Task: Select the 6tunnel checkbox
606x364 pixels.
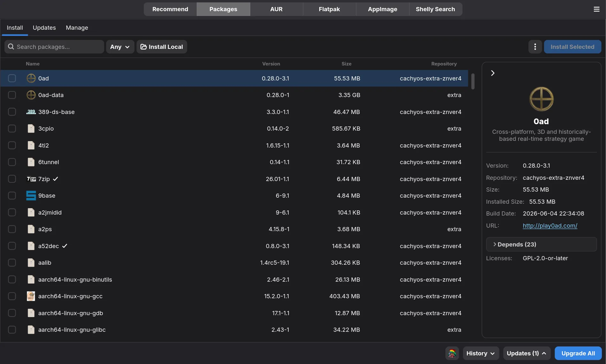Action: tap(12, 162)
